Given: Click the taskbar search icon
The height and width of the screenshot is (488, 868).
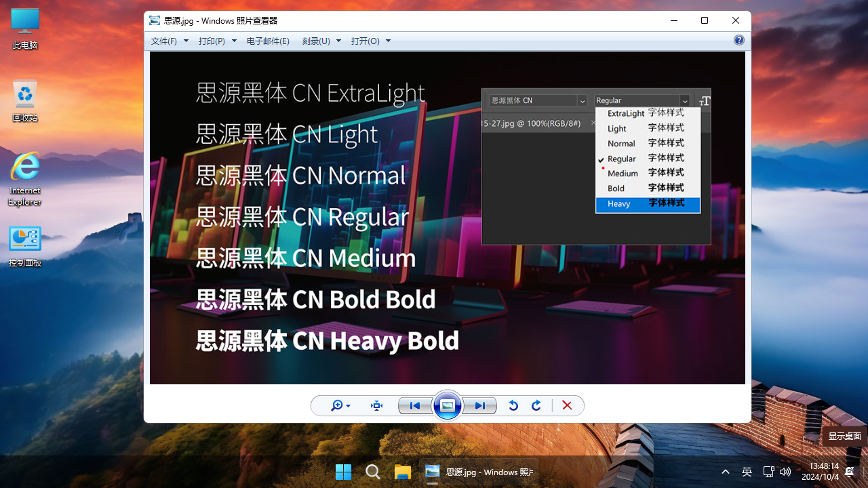Looking at the screenshot, I should tap(373, 472).
